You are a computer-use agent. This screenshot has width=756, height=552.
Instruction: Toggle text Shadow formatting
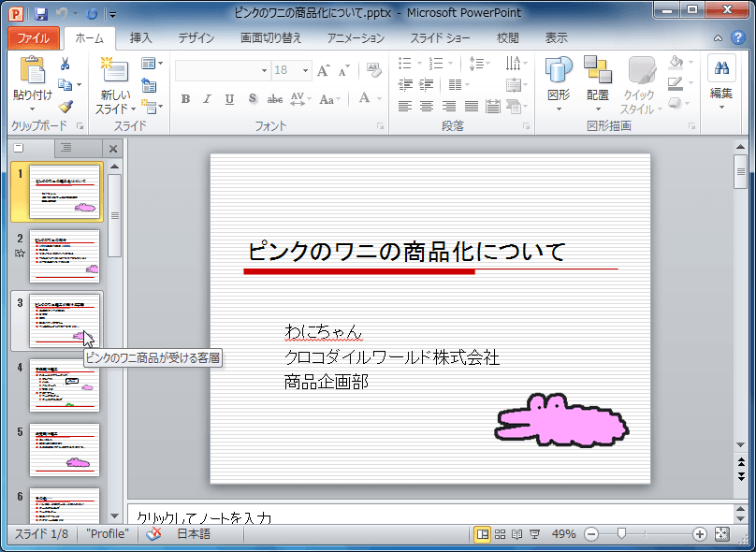click(x=253, y=99)
